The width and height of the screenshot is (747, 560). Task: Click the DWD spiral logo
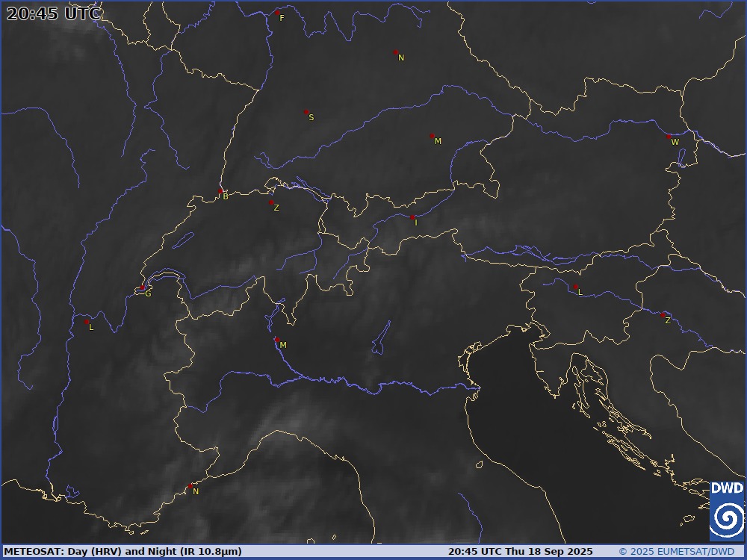coord(727,511)
